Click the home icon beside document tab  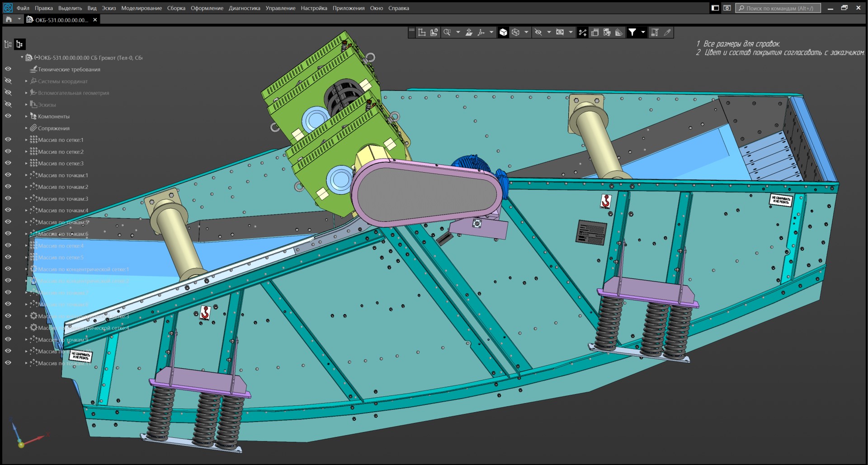point(9,19)
